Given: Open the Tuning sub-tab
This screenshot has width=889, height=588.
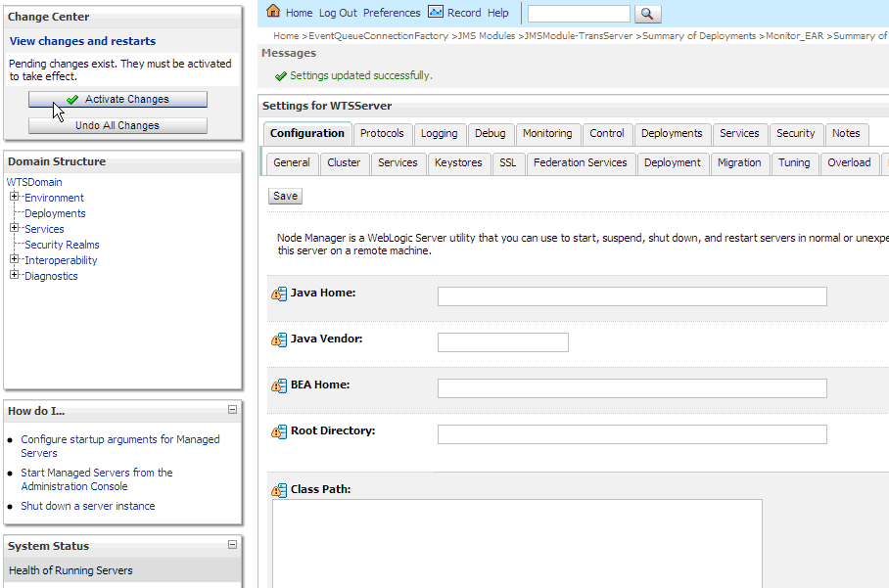Looking at the screenshot, I should [794, 163].
